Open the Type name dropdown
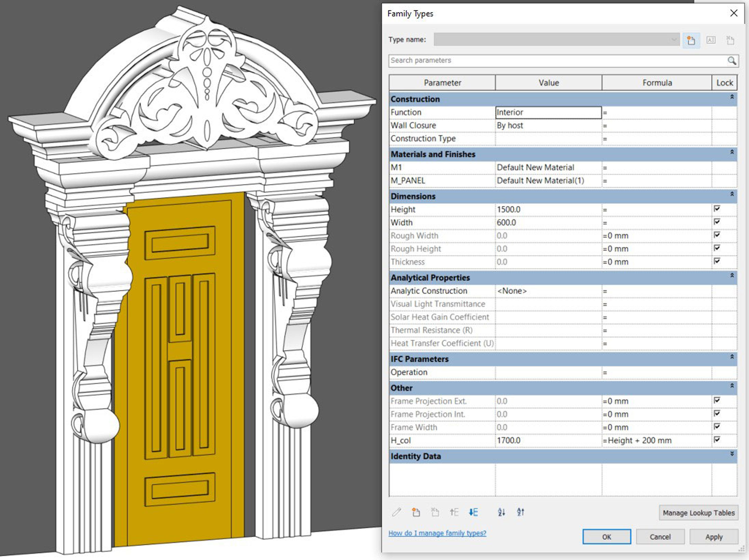Screen dimensions: 749x560 click(x=674, y=40)
